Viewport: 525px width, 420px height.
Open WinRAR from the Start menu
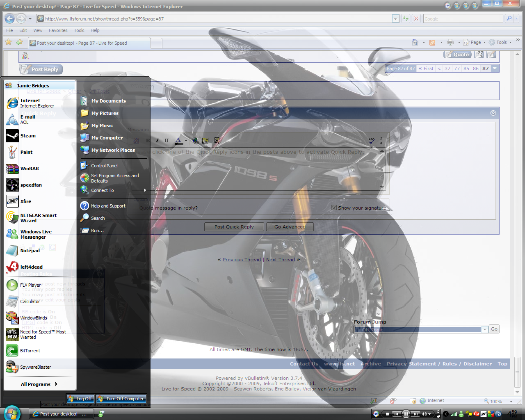point(40,169)
